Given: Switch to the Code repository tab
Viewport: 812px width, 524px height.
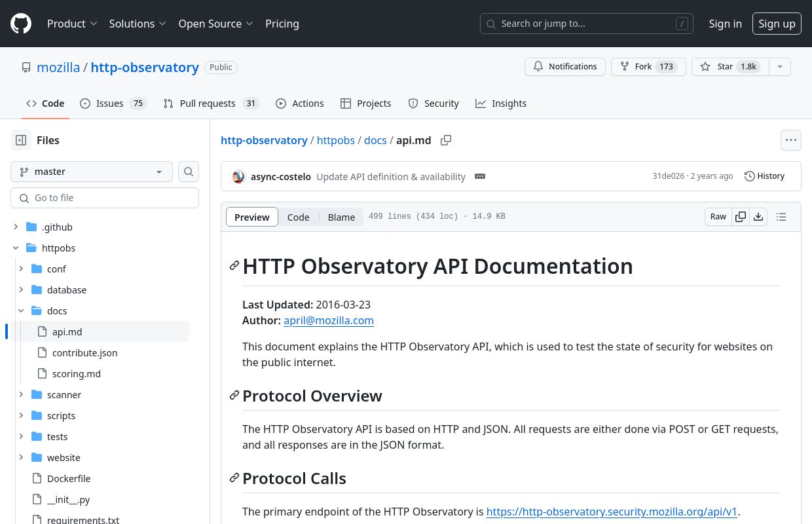Looking at the screenshot, I should click(45, 103).
